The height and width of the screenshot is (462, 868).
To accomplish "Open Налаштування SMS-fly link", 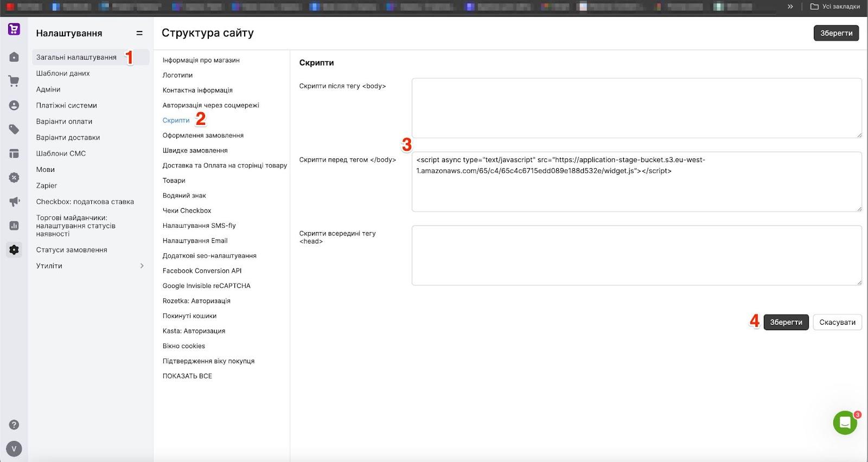I will 199,226.
